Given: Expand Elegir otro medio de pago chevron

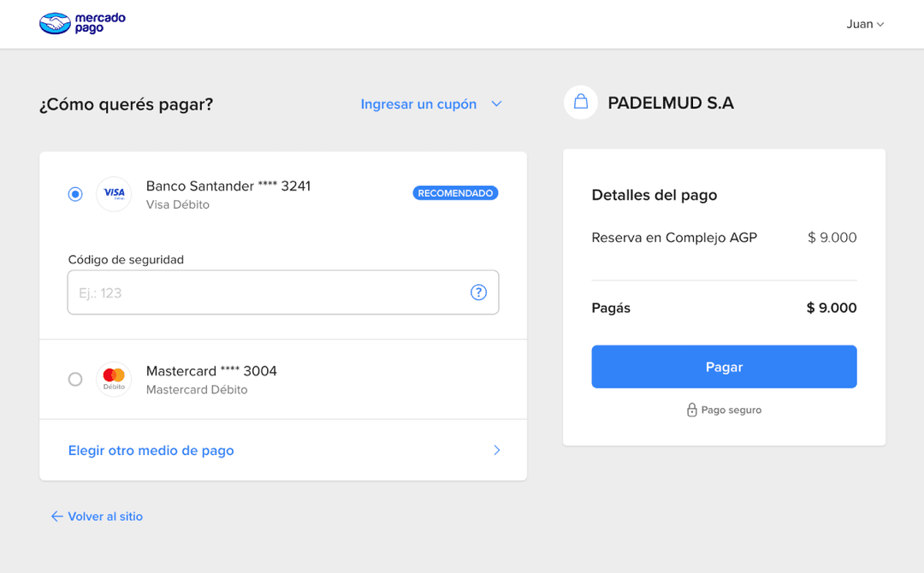Looking at the screenshot, I should tap(496, 450).
